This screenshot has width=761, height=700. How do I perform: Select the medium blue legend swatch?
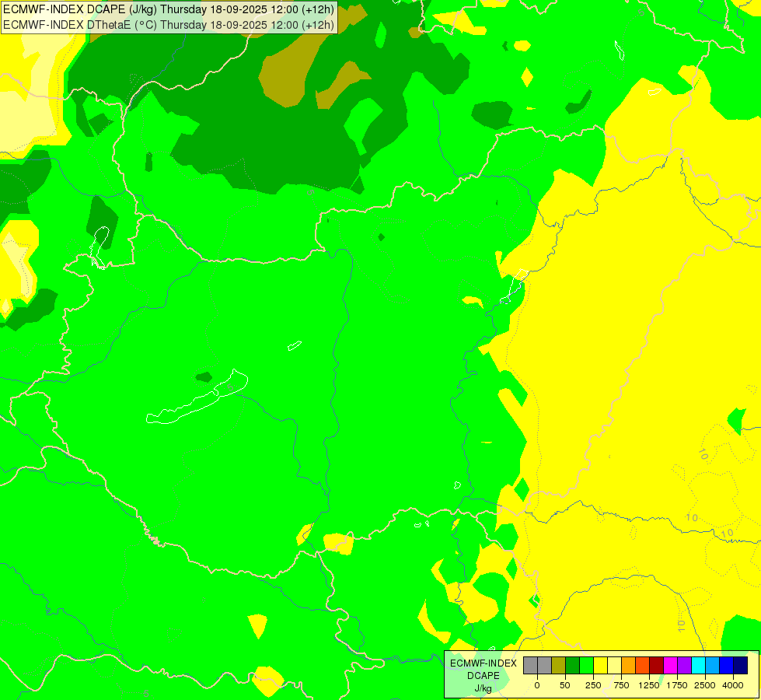point(727,666)
